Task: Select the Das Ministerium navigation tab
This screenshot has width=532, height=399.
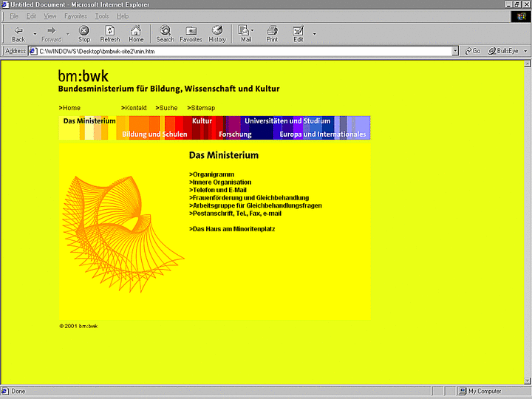Action: pos(89,120)
